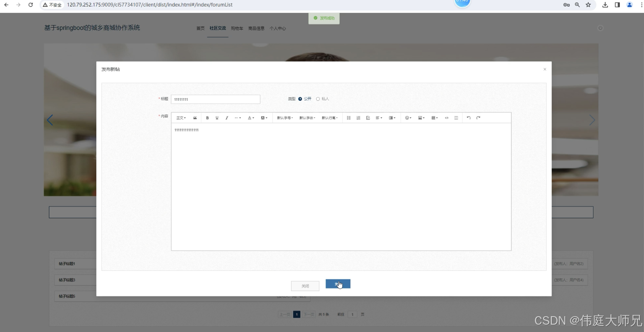644x332 pixels.
Task: Bookmark this page with star icon
Action: coord(588,5)
